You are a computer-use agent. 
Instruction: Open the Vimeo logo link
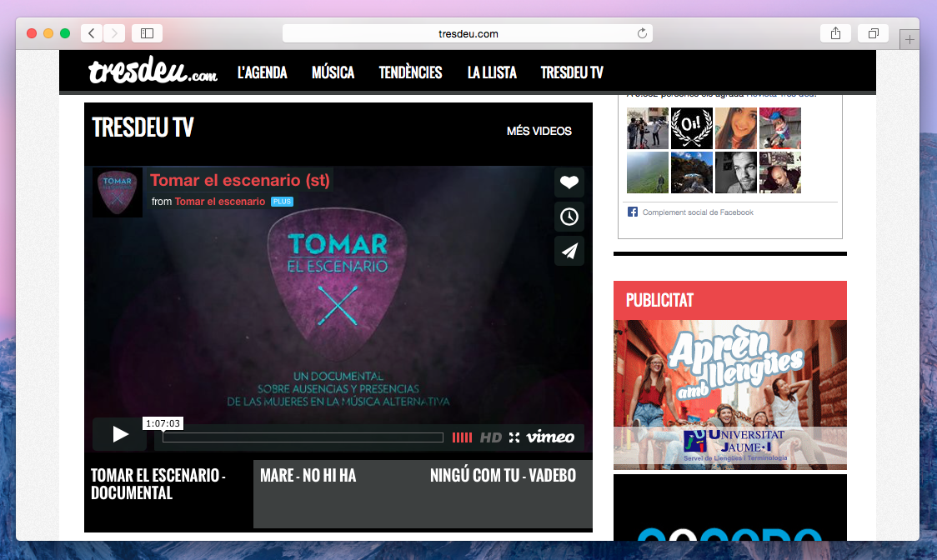tap(549, 437)
